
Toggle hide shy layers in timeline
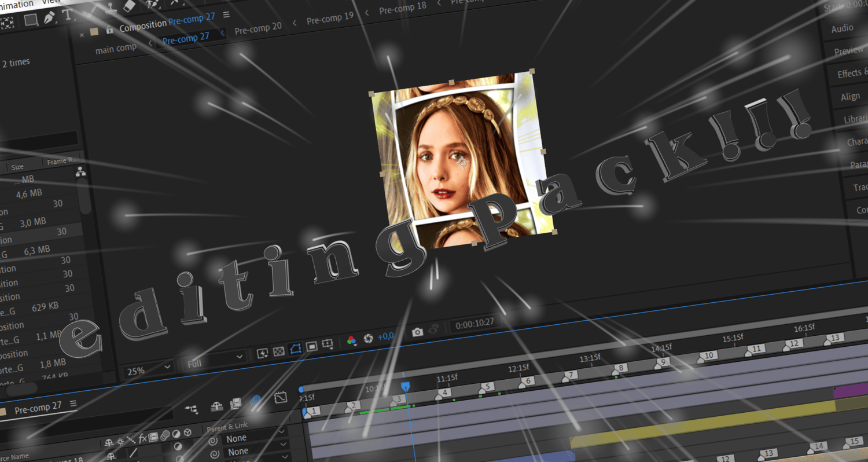216,406
